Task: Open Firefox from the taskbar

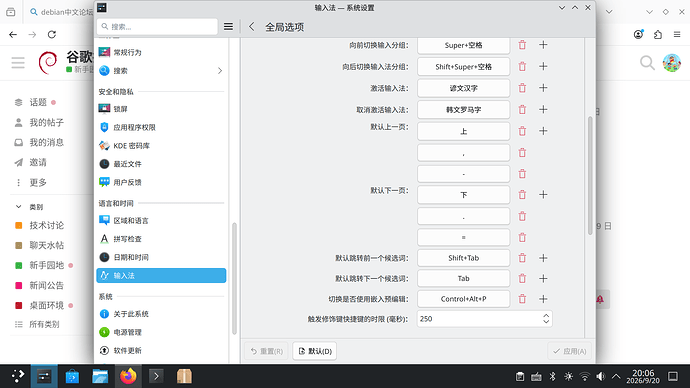Action: click(128, 376)
